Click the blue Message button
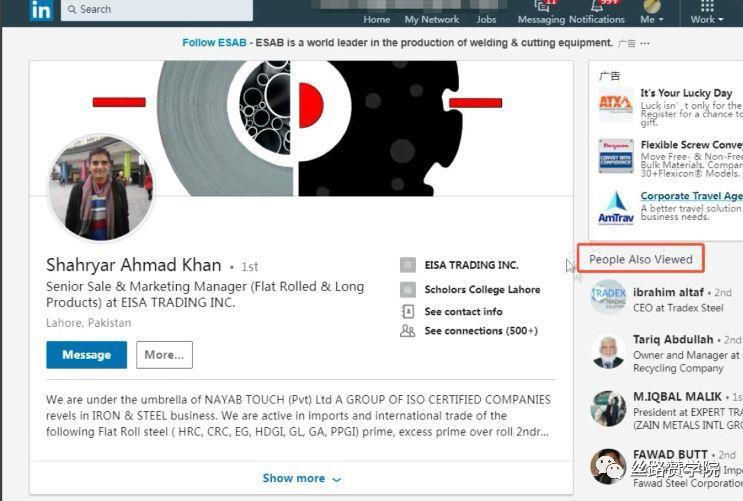743x501 pixels. tap(87, 355)
